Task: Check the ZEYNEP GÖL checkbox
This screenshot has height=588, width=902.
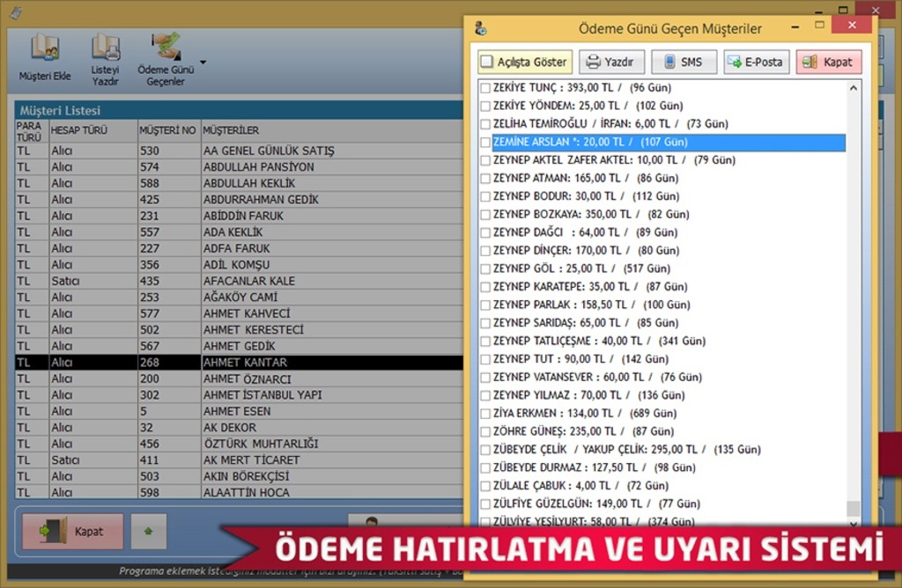Action: (485, 269)
